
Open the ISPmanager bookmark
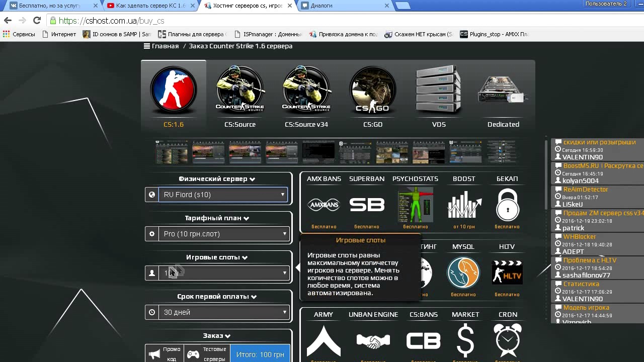[x=267, y=34]
